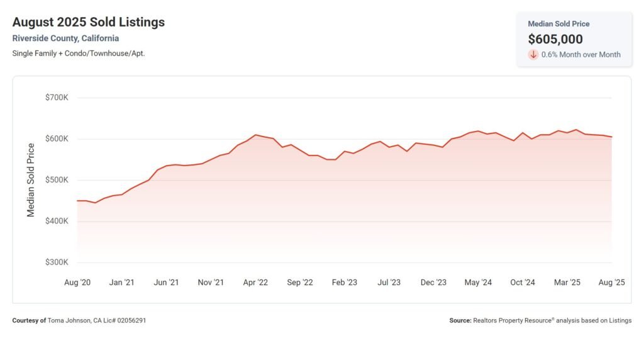
Task: Click the $600K y-axis label
Action: tap(57, 139)
